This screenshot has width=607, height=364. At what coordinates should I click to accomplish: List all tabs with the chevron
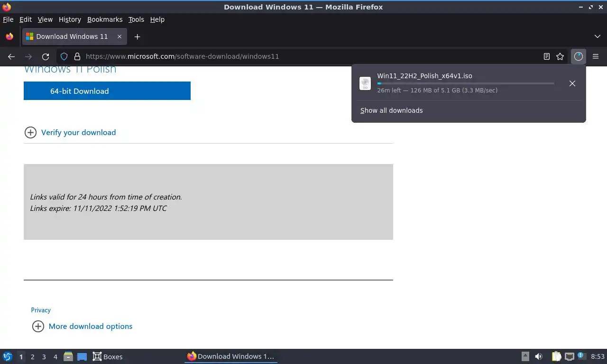click(x=598, y=36)
